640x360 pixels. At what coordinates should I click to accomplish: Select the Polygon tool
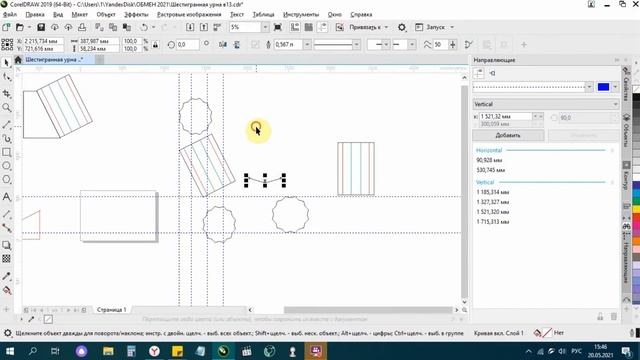7,180
